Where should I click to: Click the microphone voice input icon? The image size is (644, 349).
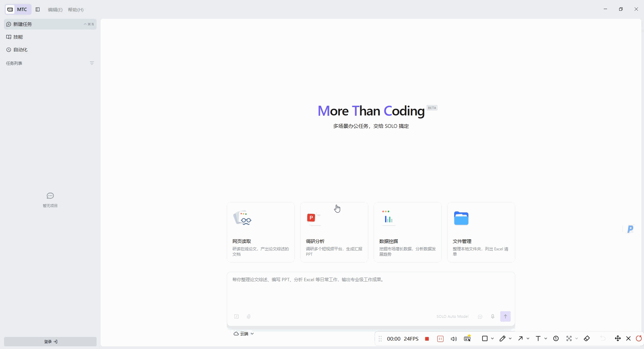(x=493, y=316)
